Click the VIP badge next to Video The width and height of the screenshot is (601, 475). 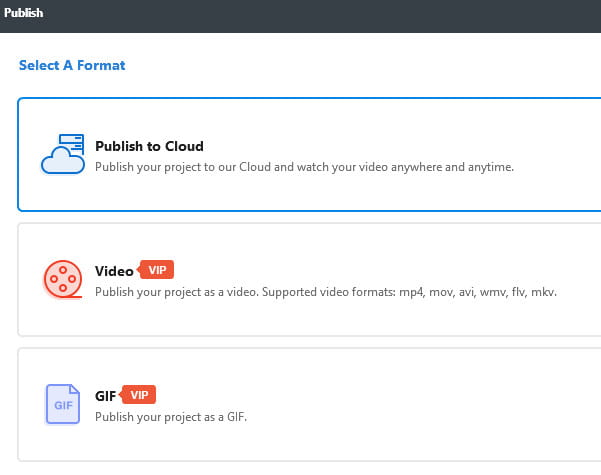[157, 270]
